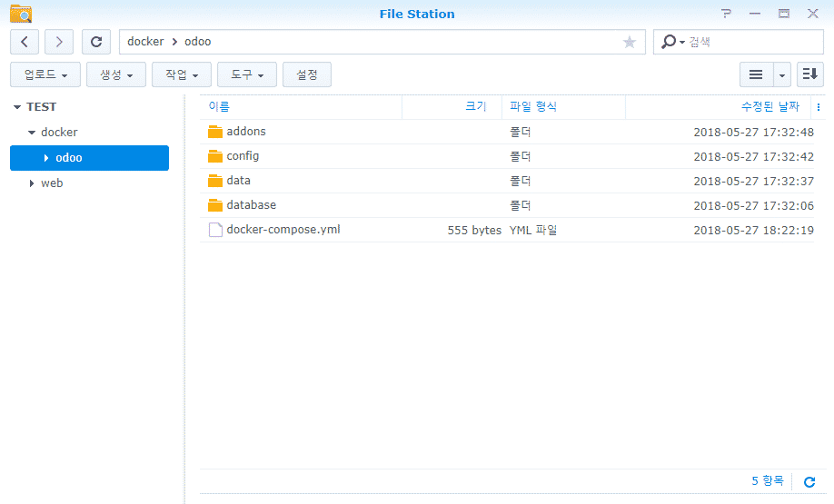Screen dimensions: 834x504
Task: Open the 도구 tools dropdown
Action: [247, 74]
